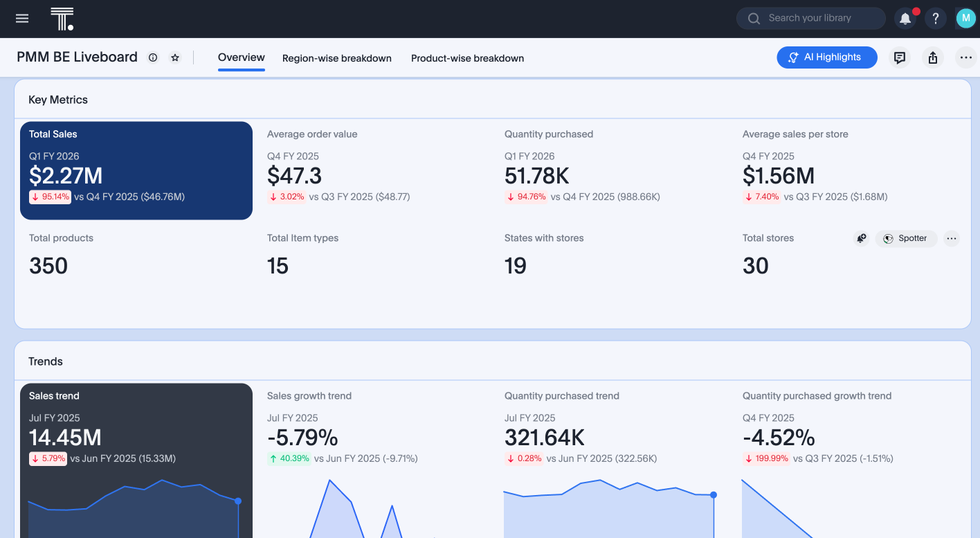Toggle the favorite star for this liveboard
Viewport: 980px width, 538px height.
(174, 57)
